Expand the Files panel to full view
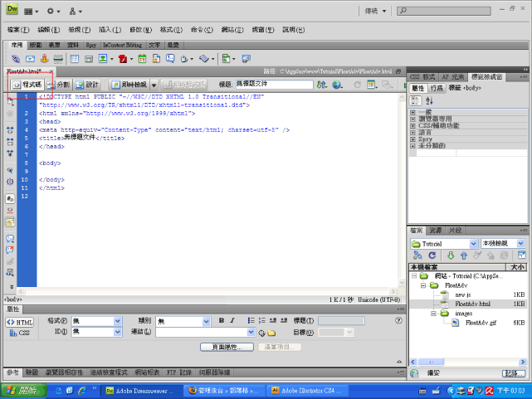 (x=521, y=255)
